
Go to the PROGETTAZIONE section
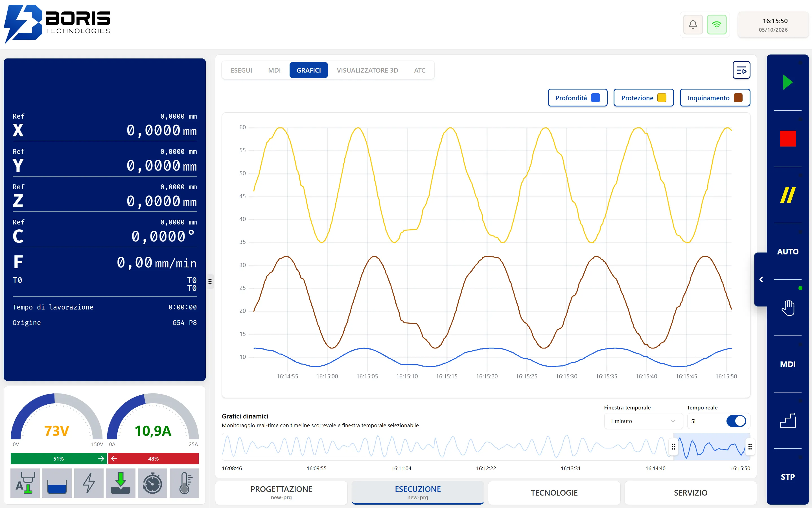point(281,492)
